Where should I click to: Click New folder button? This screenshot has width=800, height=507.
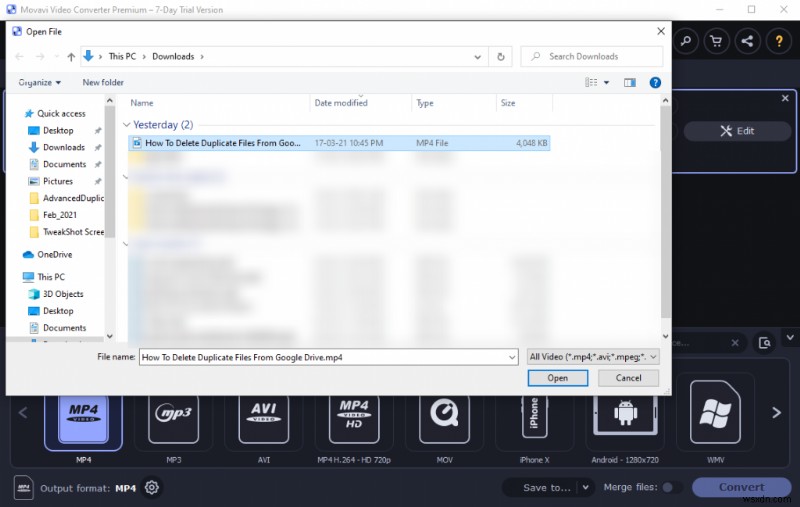(103, 83)
